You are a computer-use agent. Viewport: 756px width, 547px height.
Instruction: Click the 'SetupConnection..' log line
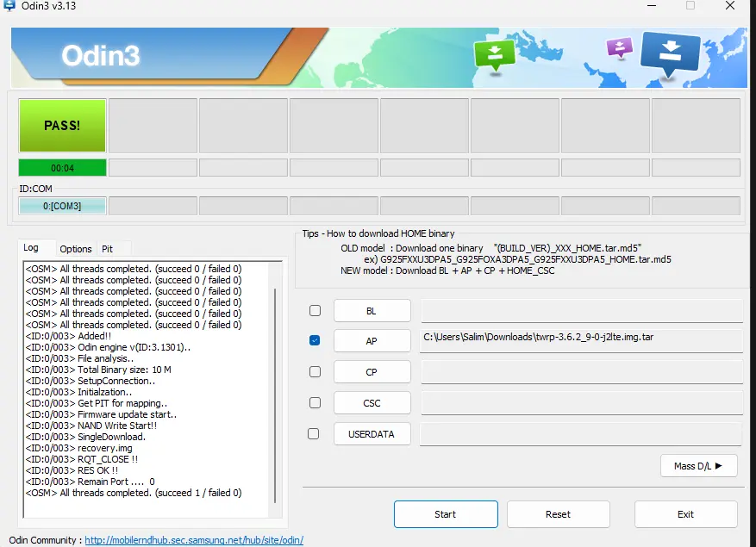click(91, 381)
